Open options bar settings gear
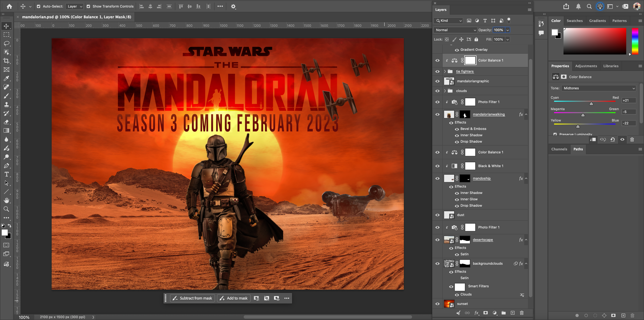The image size is (644, 320). click(233, 7)
